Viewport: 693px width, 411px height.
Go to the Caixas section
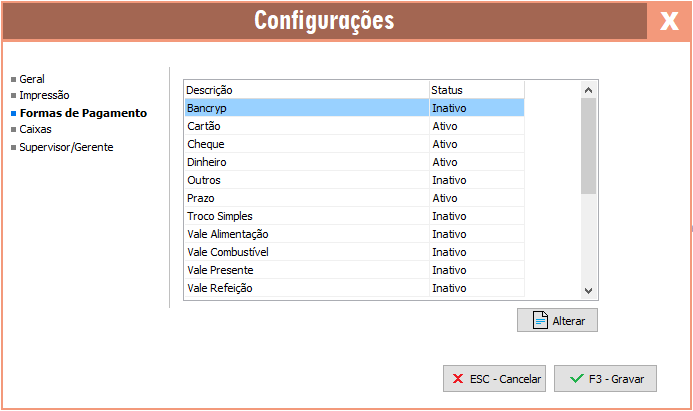click(35, 129)
